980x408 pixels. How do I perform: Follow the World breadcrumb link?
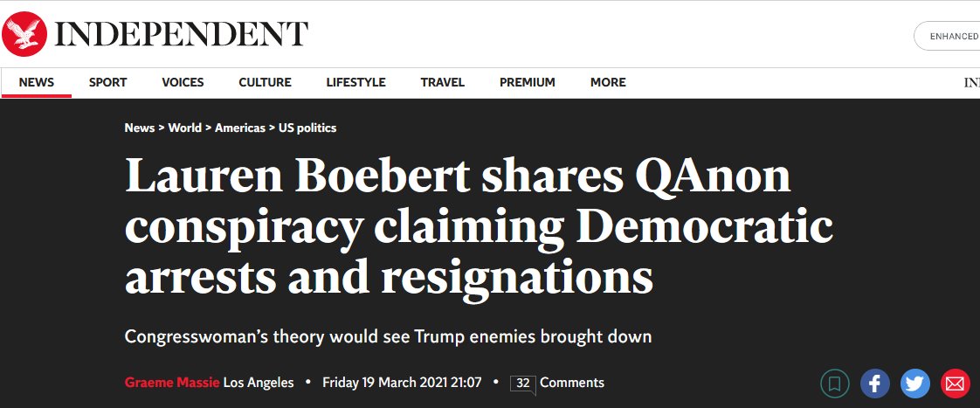click(x=185, y=128)
